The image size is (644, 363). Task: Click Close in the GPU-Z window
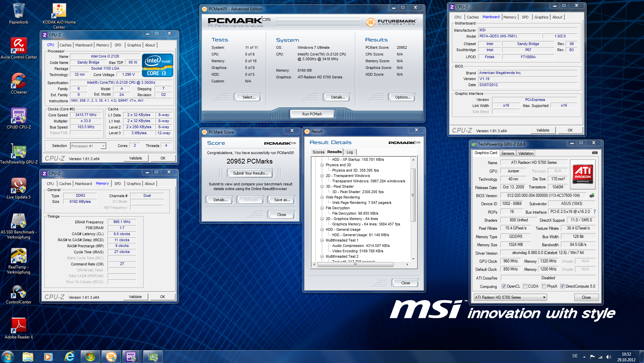click(x=586, y=297)
